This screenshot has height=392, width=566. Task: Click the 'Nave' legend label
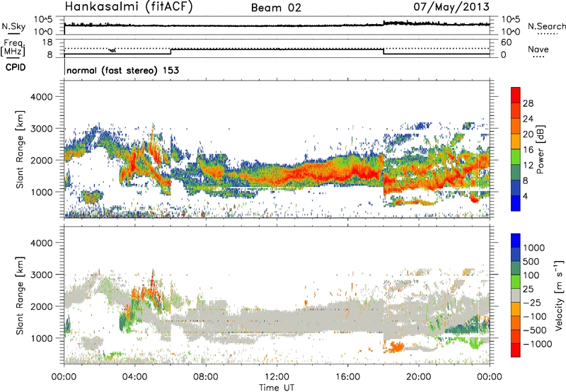point(538,49)
